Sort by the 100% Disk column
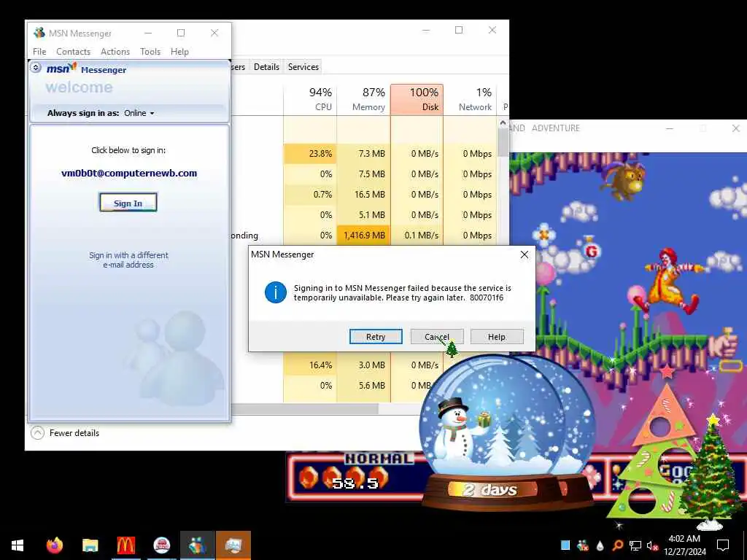The image size is (747, 560). tap(417, 99)
